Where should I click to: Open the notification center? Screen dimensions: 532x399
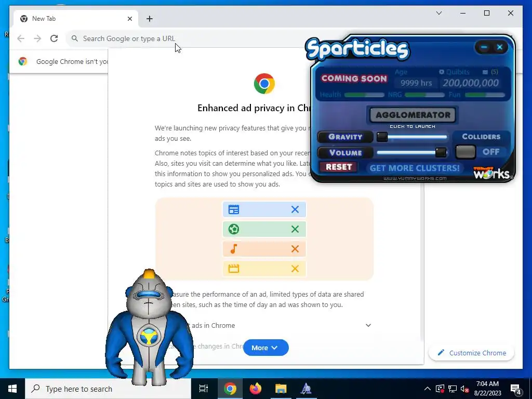[x=516, y=389]
